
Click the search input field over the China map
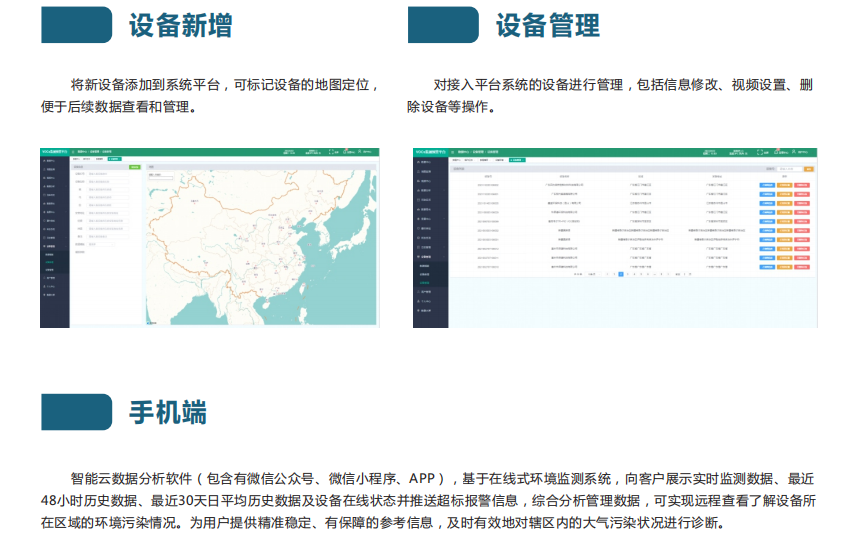(x=161, y=178)
